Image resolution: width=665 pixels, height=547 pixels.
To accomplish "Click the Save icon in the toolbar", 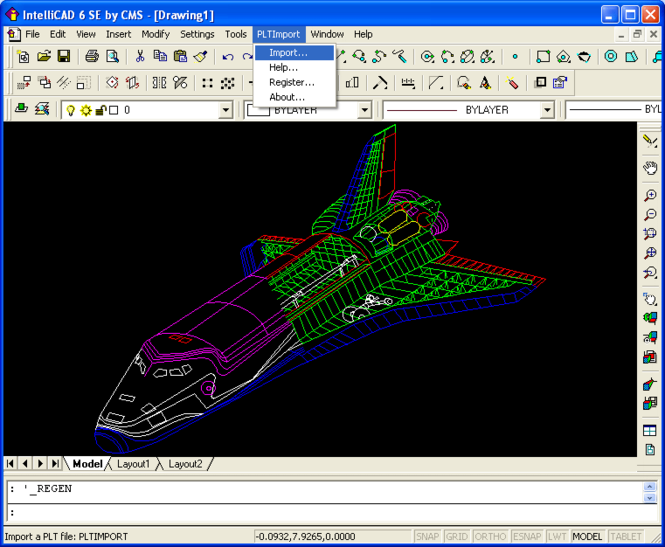I will (63, 57).
